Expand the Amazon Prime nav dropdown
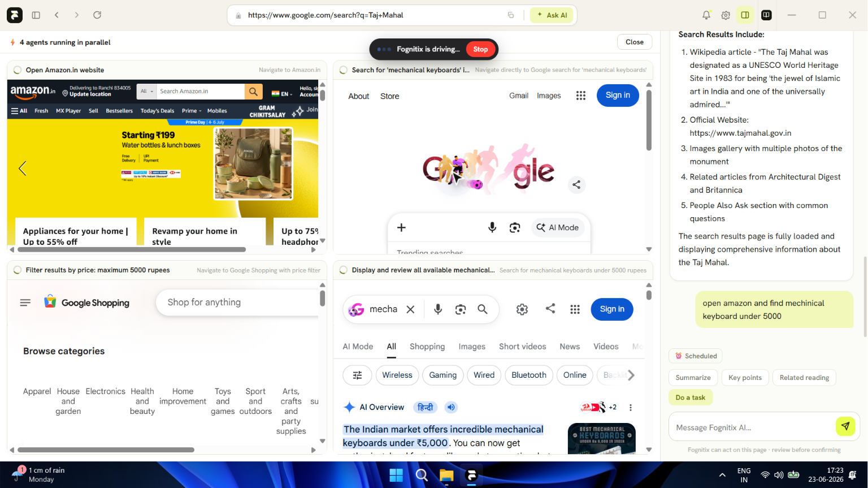 [x=192, y=111]
